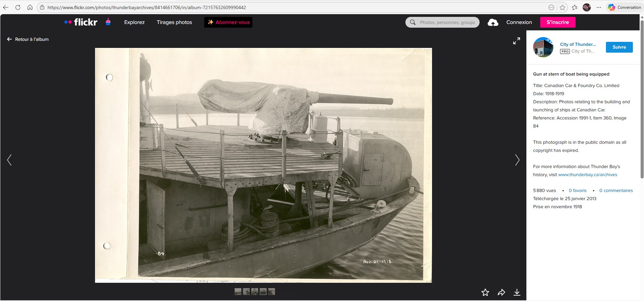Screen dimensions: 644x301
Task: Open www.thunderbay.ca/archives link
Action: (x=587, y=175)
